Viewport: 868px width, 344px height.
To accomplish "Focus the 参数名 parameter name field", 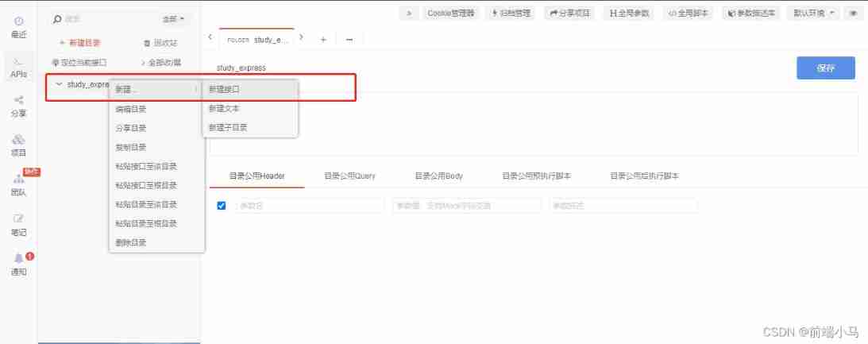I will pos(310,206).
